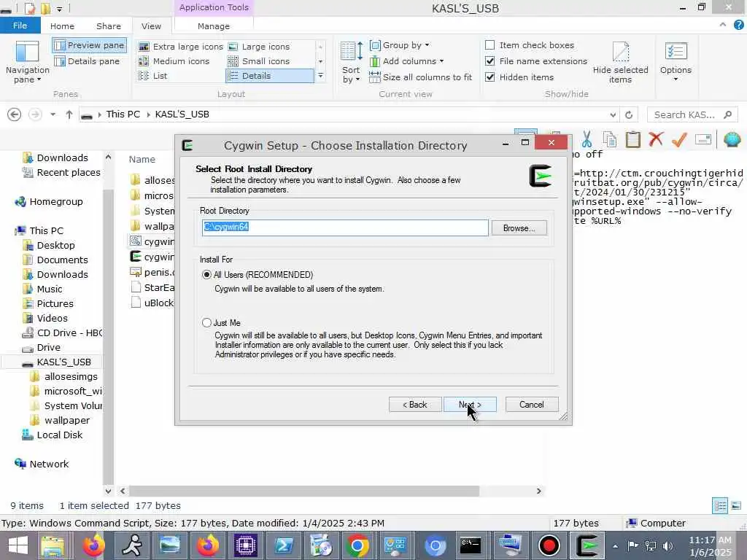747x560 pixels.
Task: Choose Extra large icons layout
Action: (x=181, y=47)
